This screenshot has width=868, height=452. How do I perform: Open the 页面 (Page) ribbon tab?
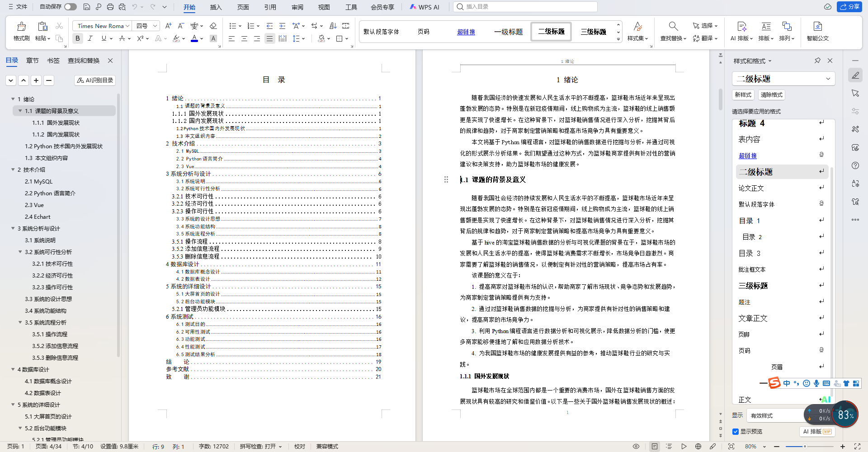pos(243,7)
